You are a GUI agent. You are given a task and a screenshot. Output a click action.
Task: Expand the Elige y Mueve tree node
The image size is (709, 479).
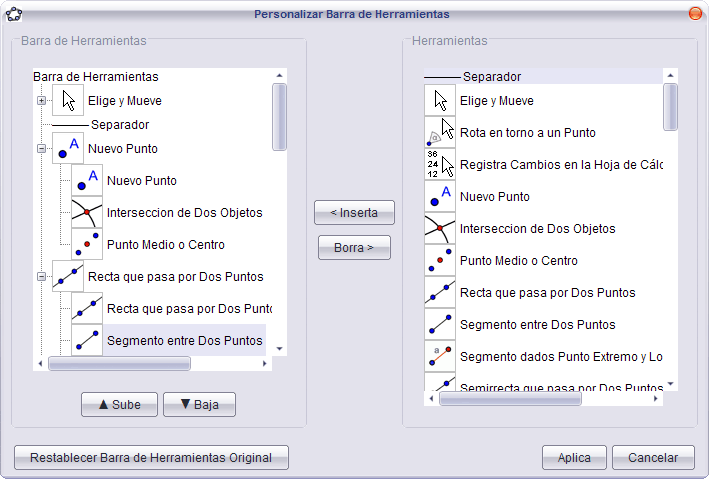tap(41, 101)
